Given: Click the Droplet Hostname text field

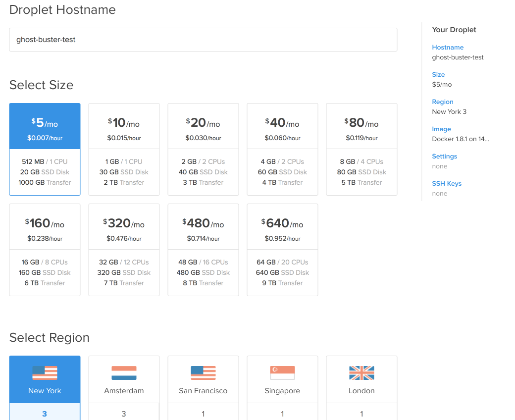Looking at the screenshot, I should (x=203, y=40).
